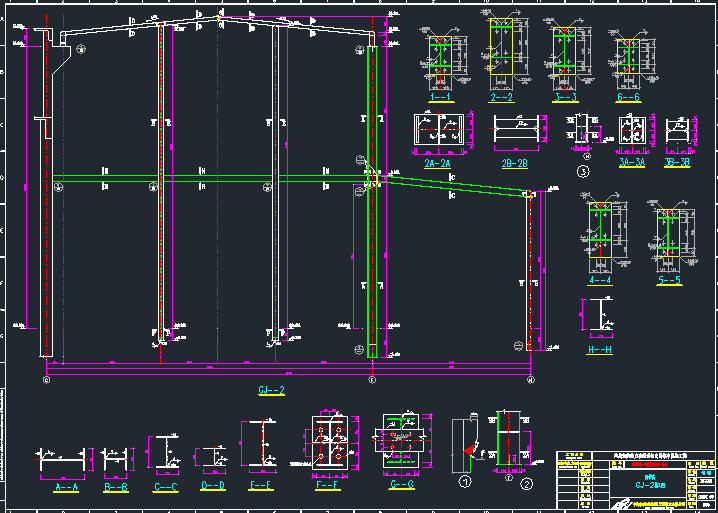The width and height of the screenshot is (718, 513).
Task: Click the circled number 3 detail marker
Action: pyautogui.click(x=583, y=171)
